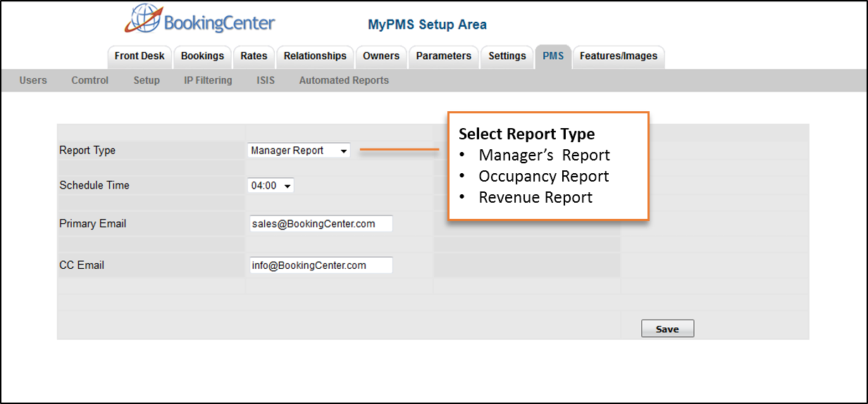
Task: Open the Schedule Time dropdown
Action: (x=271, y=186)
